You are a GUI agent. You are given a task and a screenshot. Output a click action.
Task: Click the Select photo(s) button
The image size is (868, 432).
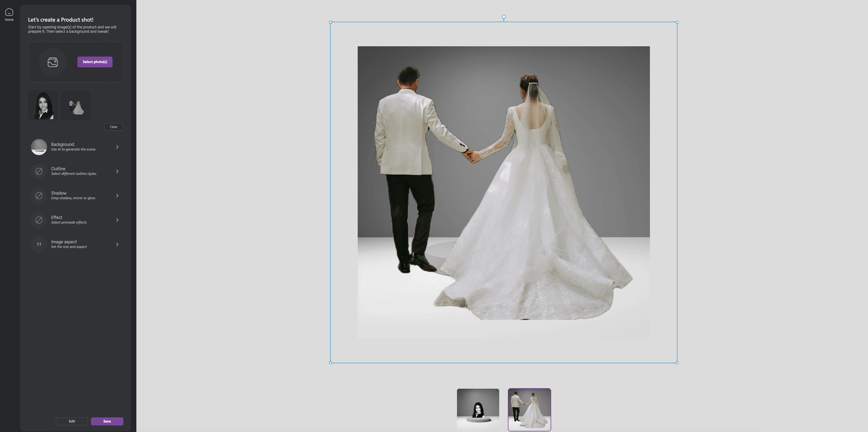click(95, 62)
